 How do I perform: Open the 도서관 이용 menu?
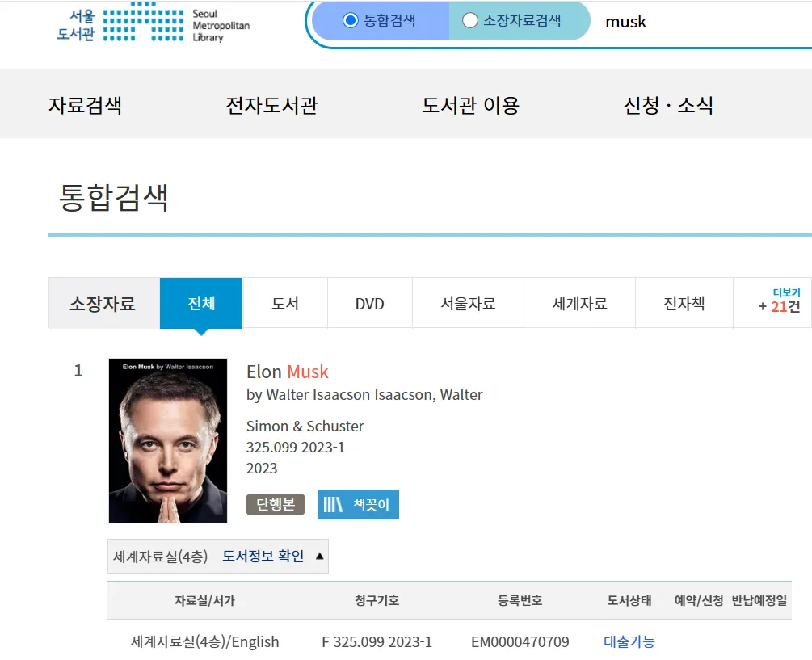click(470, 105)
